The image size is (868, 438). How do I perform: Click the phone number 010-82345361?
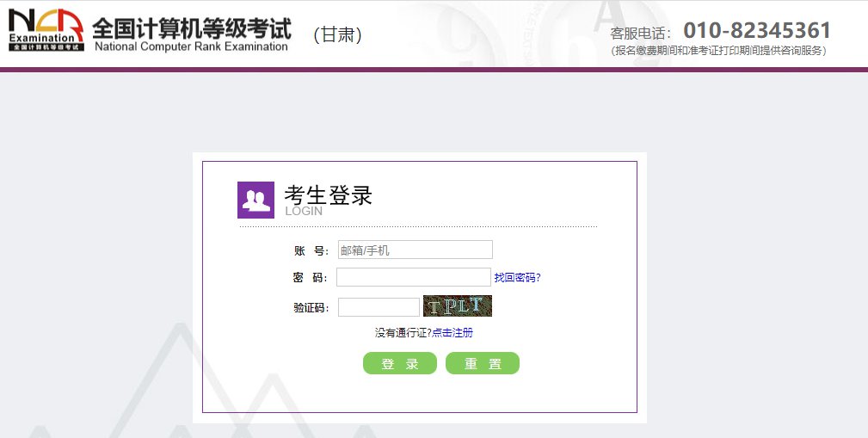click(x=757, y=31)
